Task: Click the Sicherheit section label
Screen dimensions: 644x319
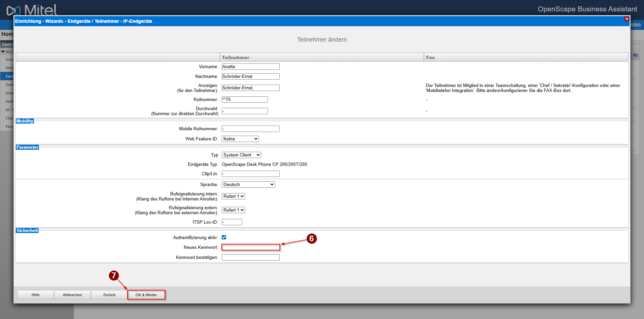Action: pos(27,231)
